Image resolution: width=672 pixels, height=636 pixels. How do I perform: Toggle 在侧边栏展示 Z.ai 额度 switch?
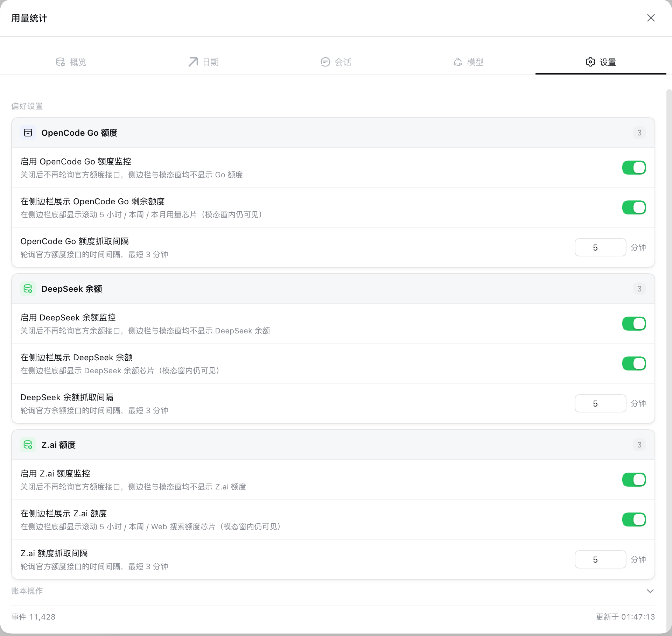tap(634, 520)
